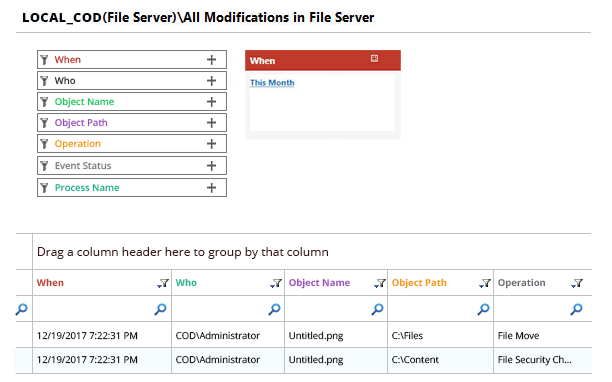
Task: Add Object Name filter with plus icon
Action: pos(212,102)
